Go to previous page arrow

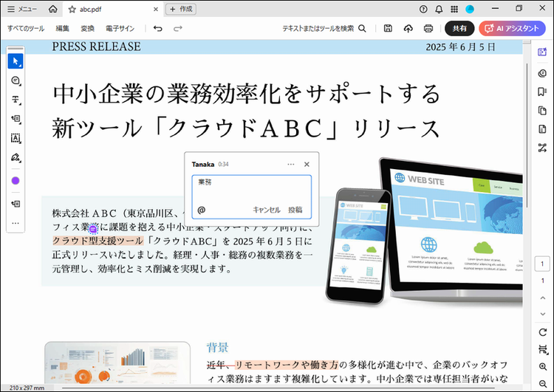point(542,298)
